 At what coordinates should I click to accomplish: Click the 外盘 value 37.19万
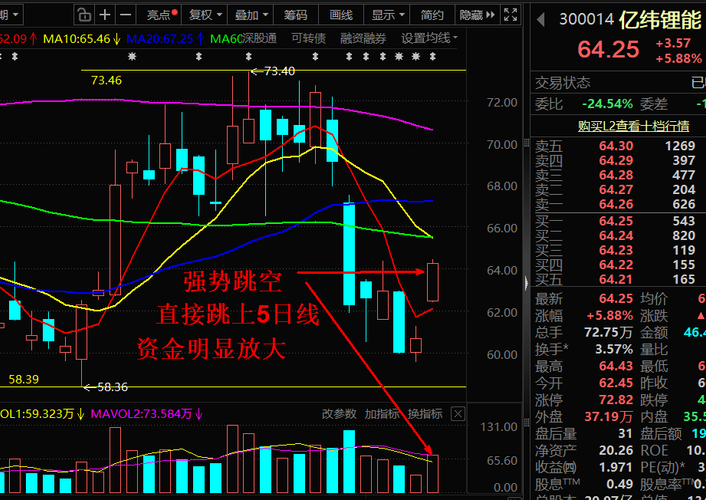(608, 417)
